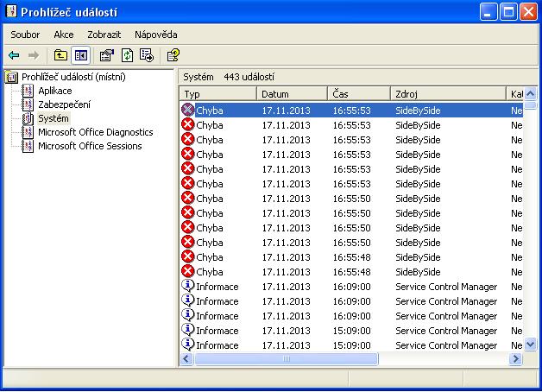Select Aplikace log in the tree
The height and width of the screenshot is (392, 542).
click(55, 91)
